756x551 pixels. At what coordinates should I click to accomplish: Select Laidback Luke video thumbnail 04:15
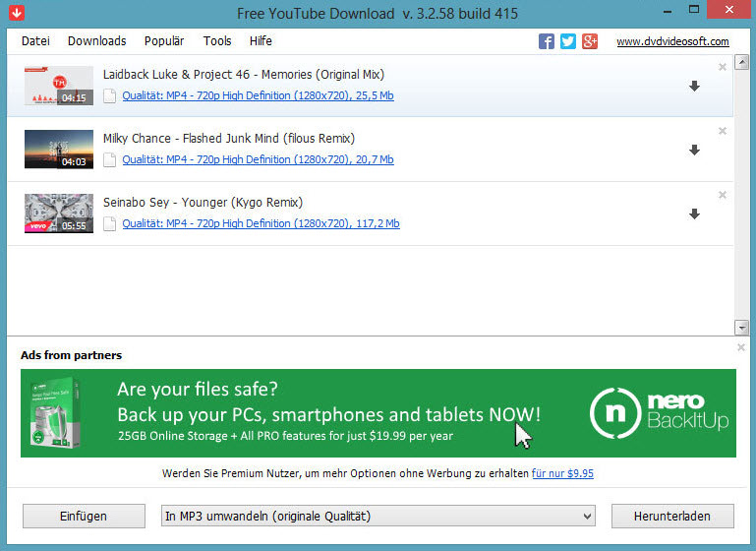(x=59, y=86)
